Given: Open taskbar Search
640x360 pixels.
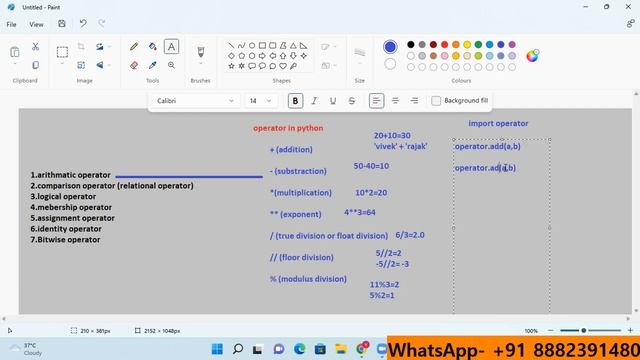Looking at the screenshot, I should pos(238,349).
